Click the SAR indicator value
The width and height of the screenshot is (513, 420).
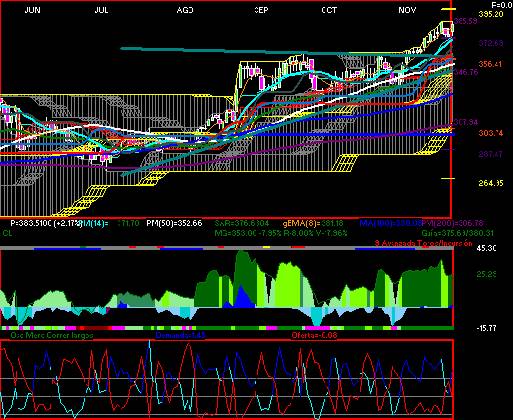241,223
